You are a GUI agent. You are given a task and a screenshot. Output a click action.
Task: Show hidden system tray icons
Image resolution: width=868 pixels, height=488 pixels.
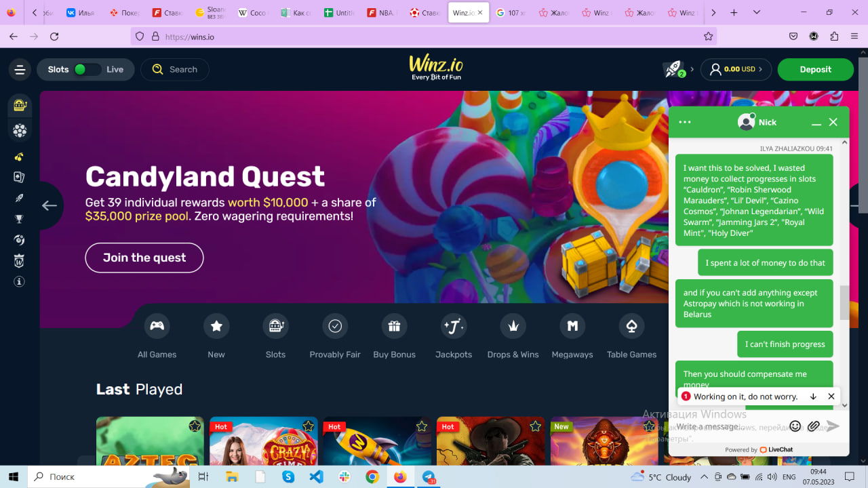pos(705,477)
